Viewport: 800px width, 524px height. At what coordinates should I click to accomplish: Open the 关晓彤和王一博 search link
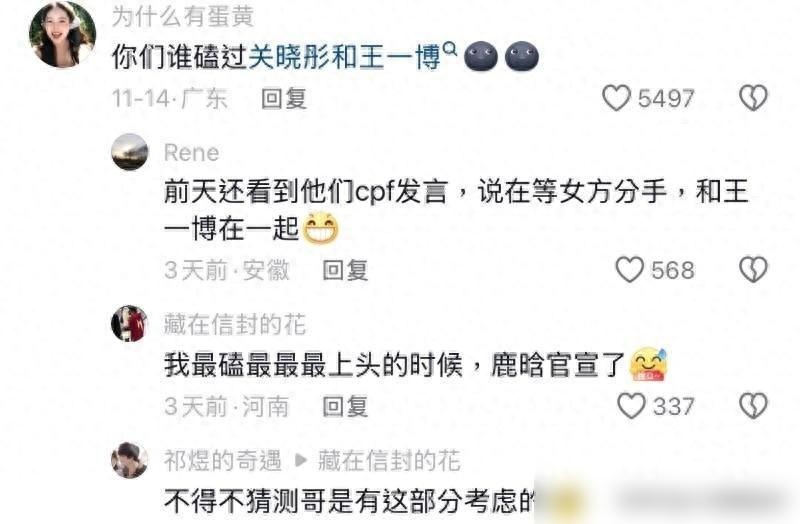344,57
